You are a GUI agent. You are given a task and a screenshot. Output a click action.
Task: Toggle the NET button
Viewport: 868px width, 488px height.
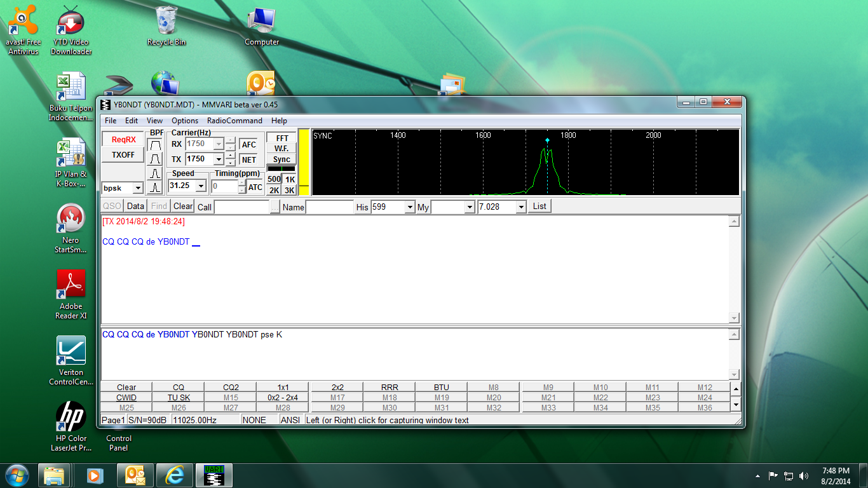click(x=249, y=159)
